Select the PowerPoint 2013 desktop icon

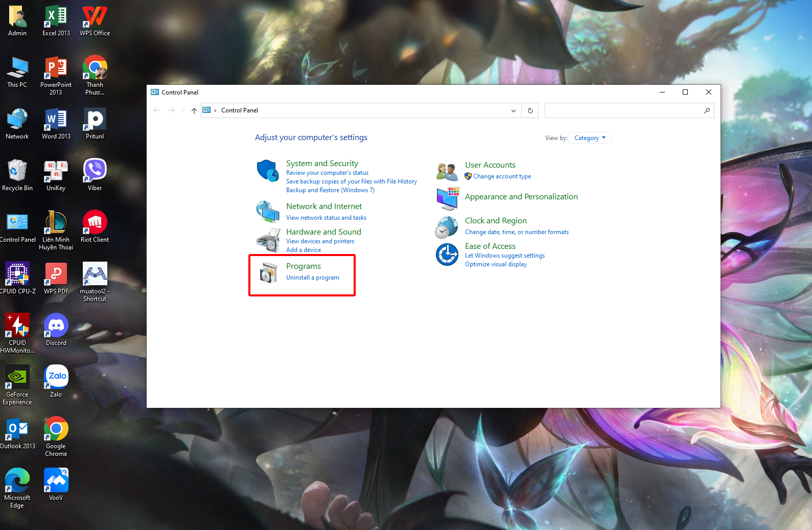tap(56, 76)
